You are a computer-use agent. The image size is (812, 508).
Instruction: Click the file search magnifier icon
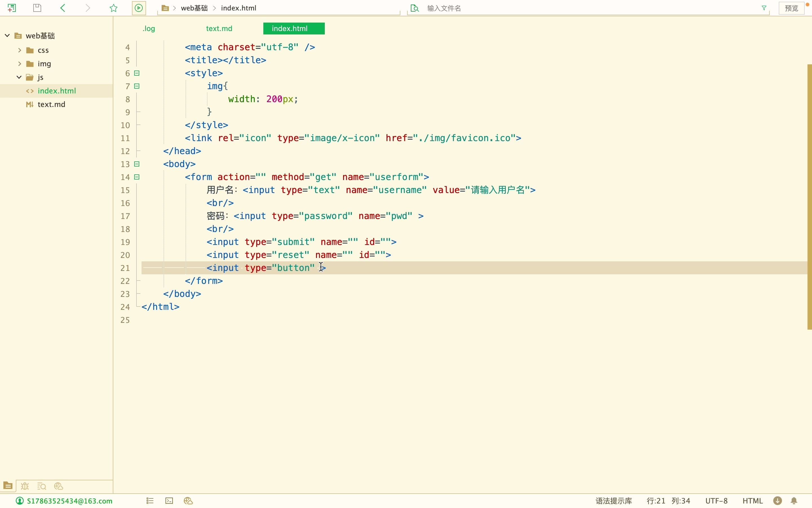click(x=415, y=8)
